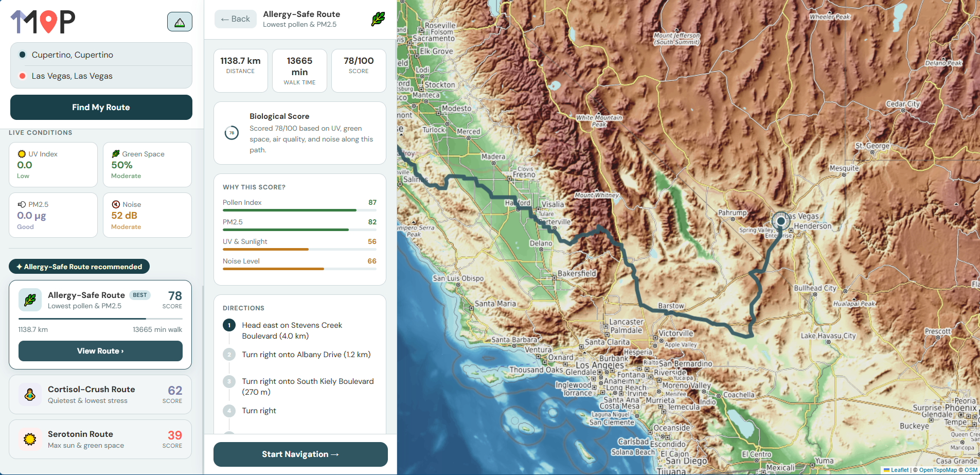Click the Las Vegas destination marker on map
980x475 pixels.
point(781,221)
